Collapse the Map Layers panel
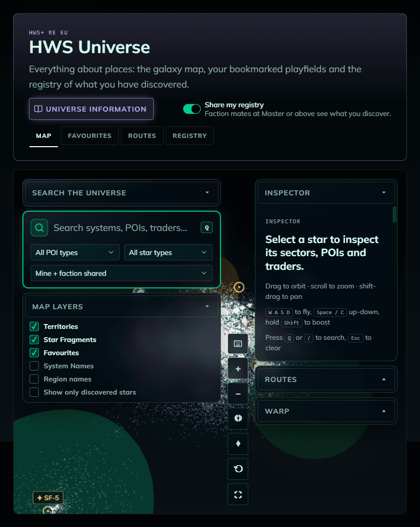This screenshot has width=420, height=527. (121, 306)
